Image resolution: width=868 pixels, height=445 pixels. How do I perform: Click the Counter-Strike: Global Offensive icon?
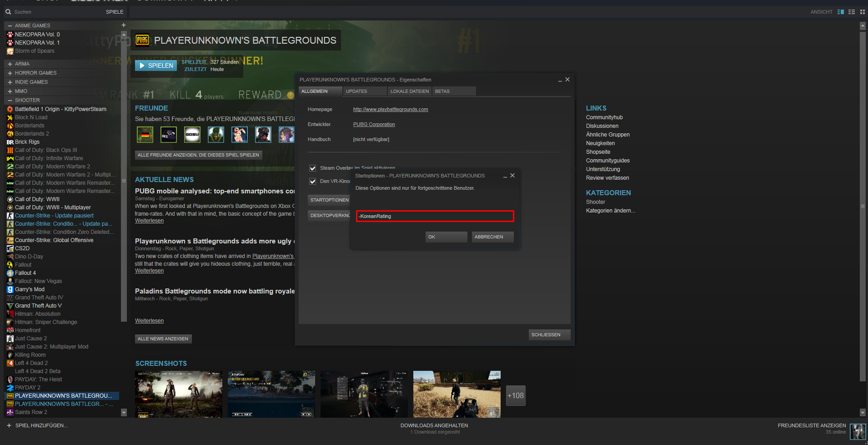pyautogui.click(x=10, y=240)
